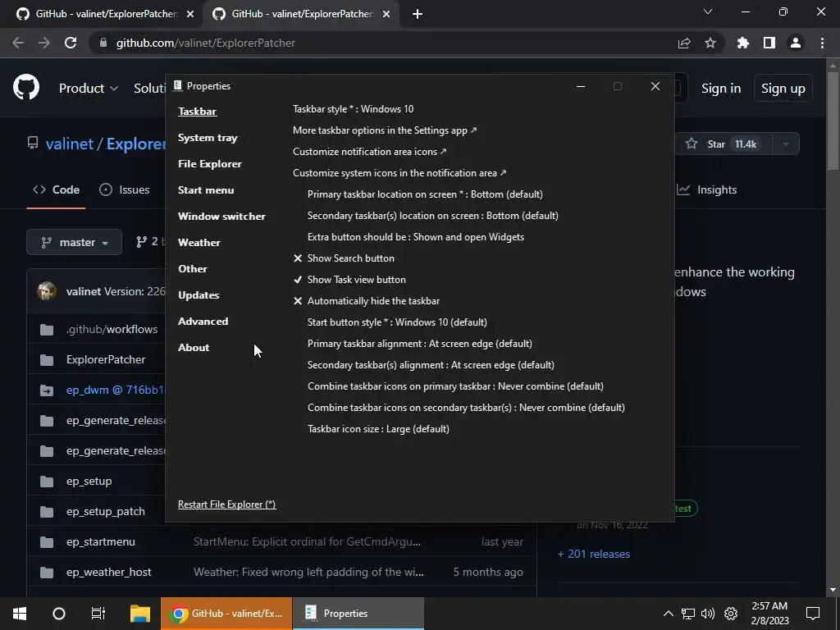This screenshot has width=840, height=630.
Task: Open the Chrome extensions puzzle icon
Action: 743,43
